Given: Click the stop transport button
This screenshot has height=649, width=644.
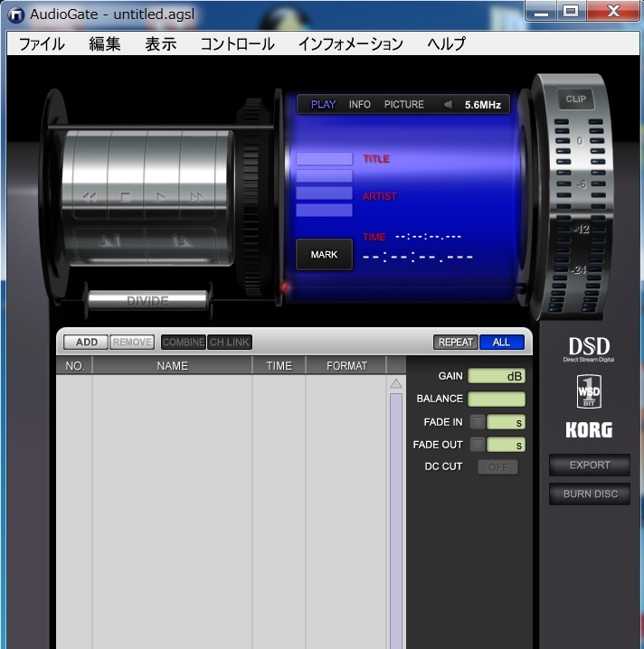Looking at the screenshot, I should (x=126, y=197).
